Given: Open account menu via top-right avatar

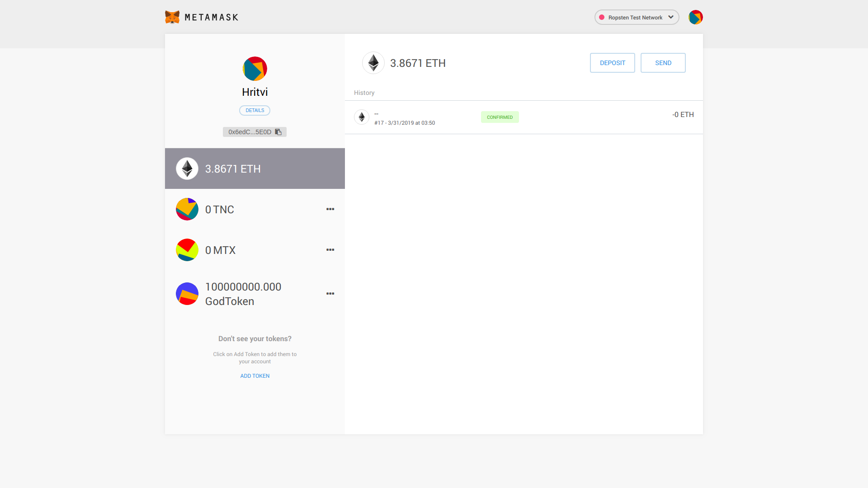Looking at the screenshot, I should tap(695, 17).
